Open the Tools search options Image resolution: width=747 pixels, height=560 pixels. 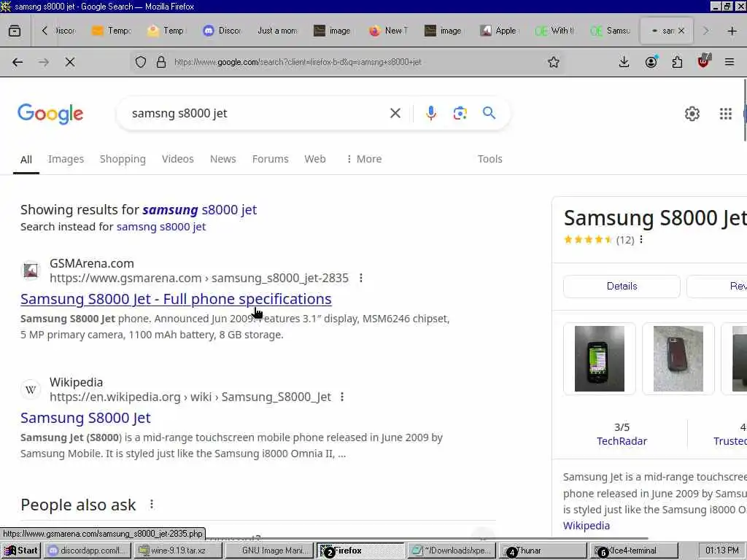489,159
